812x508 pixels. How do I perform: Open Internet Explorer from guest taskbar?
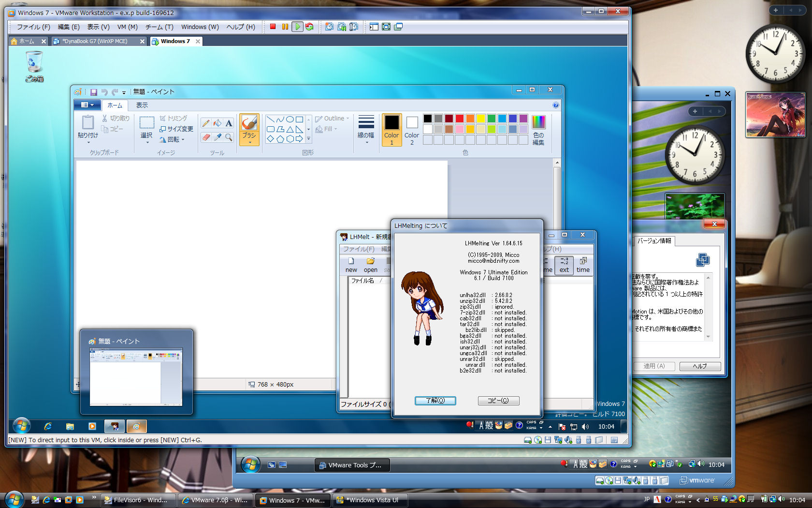[47, 426]
